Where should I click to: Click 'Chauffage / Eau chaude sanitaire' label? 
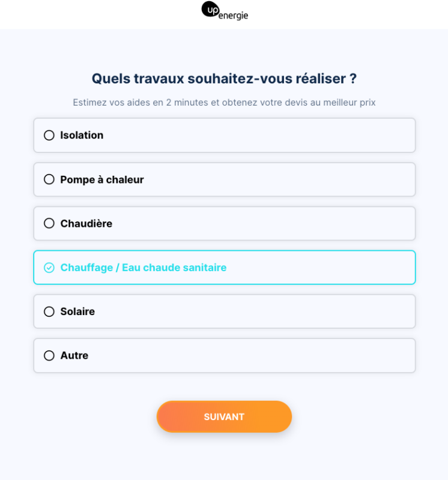pos(144,268)
